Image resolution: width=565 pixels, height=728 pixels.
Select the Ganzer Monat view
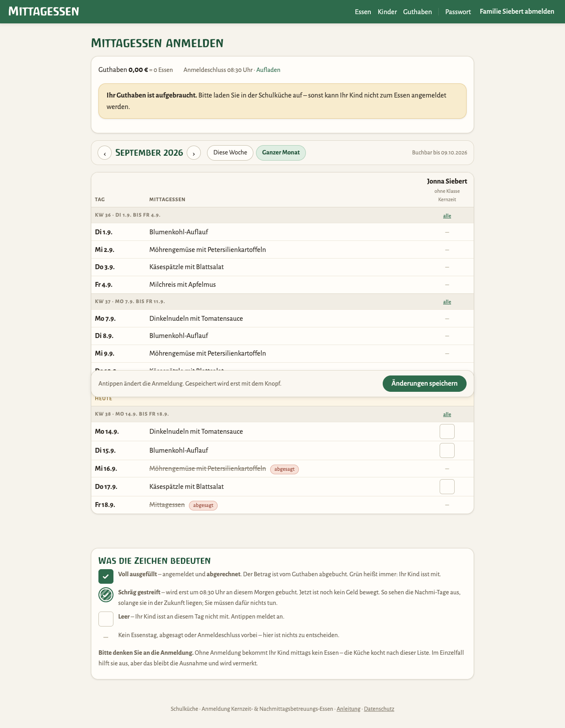tap(281, 153)
